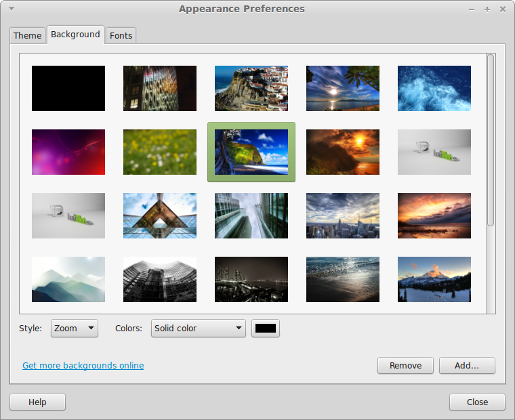This screenshot has height=420, width=515.
Task: Open the Get more backgrounds online link
Action: [83, 366]
